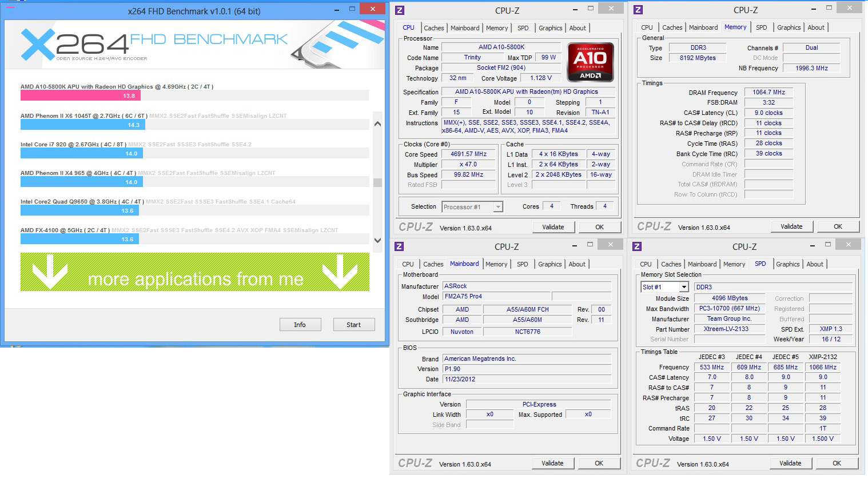
Task: Open About tab in the CPU-Z Mainboard window
Action: pos(577,264)
